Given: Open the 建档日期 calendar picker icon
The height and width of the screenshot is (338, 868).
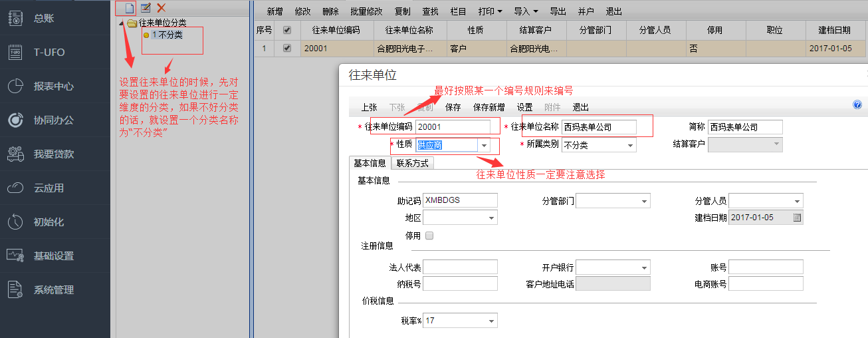Looking at the screenshot, I should [x=797, y=218].
